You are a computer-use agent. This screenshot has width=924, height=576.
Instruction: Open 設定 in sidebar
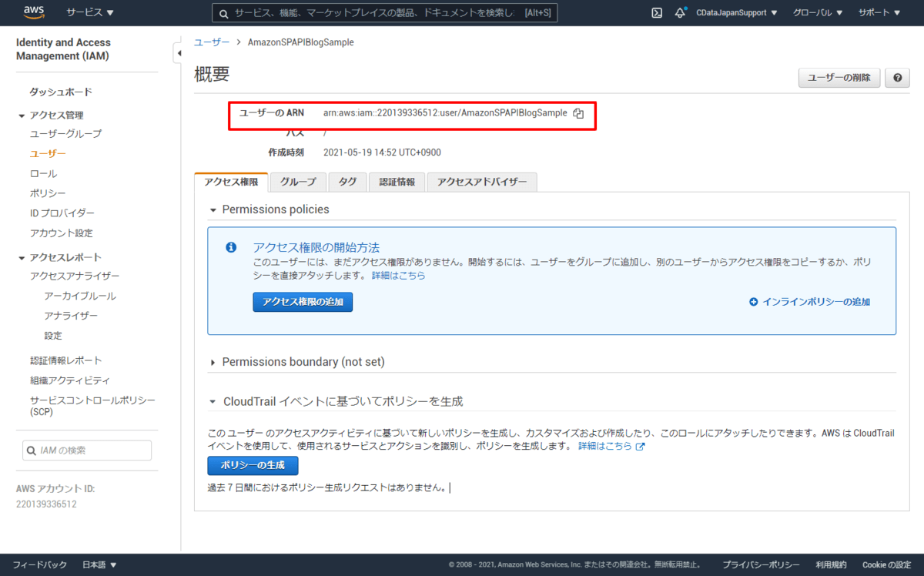[53, 336]
